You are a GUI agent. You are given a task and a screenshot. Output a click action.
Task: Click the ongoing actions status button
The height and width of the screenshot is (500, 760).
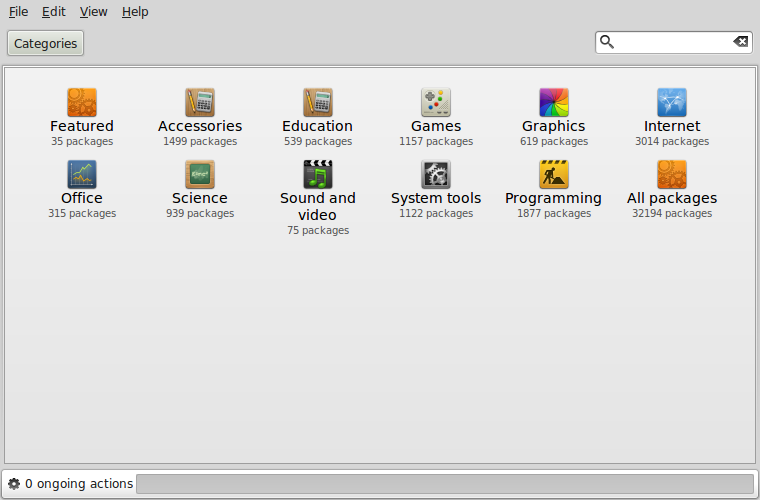[x=70, y=484]
